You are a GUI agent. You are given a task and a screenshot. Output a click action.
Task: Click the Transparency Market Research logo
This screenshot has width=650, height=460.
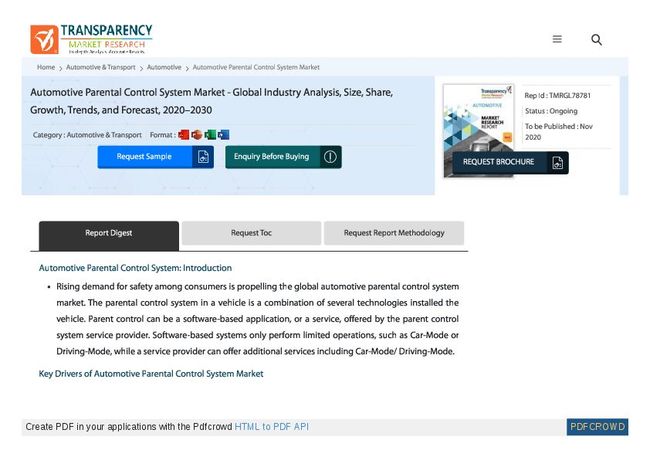91,39
